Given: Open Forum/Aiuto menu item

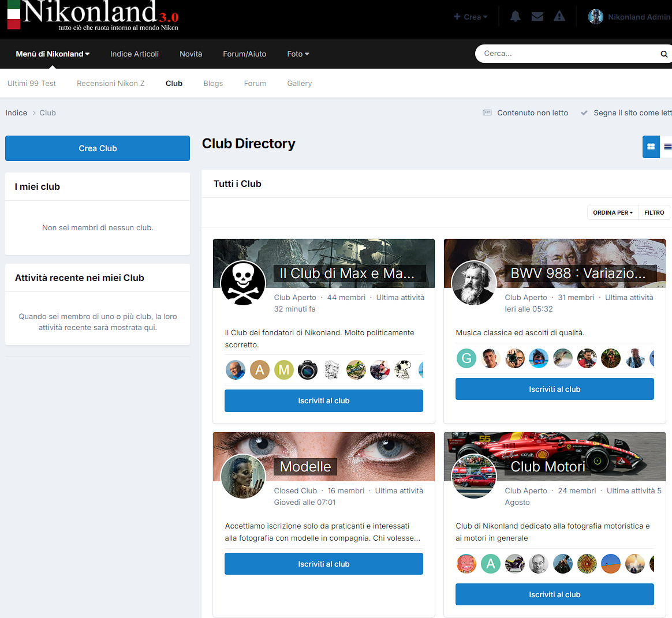Looking at the screenshot, I should pos(244,54).
